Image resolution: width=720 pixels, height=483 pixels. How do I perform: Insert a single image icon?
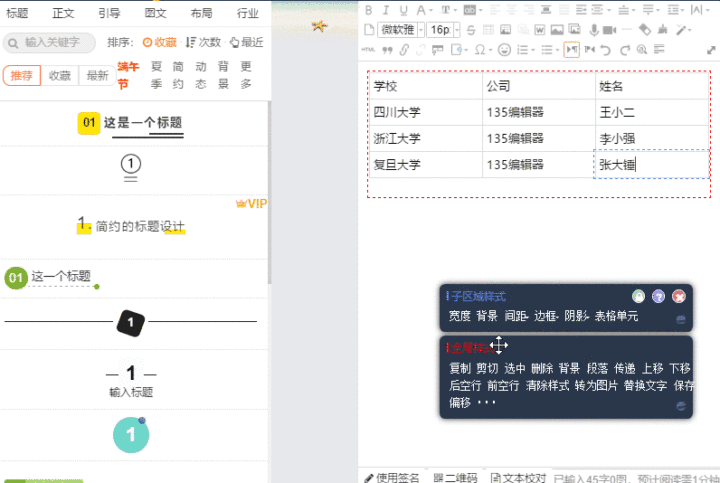coord(557,30)
